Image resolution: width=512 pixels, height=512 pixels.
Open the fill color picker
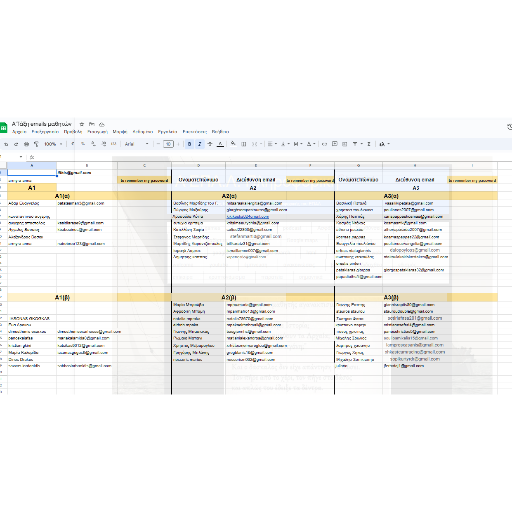233,144
